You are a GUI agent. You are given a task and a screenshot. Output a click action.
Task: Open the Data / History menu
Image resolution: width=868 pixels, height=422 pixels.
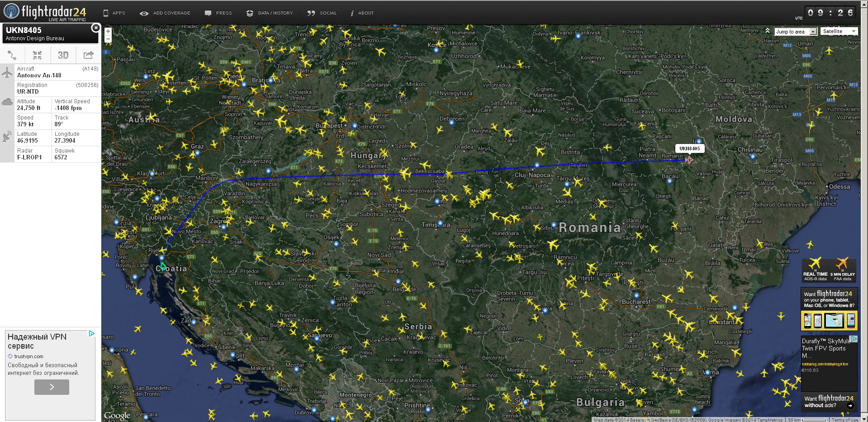pos(270,13)
